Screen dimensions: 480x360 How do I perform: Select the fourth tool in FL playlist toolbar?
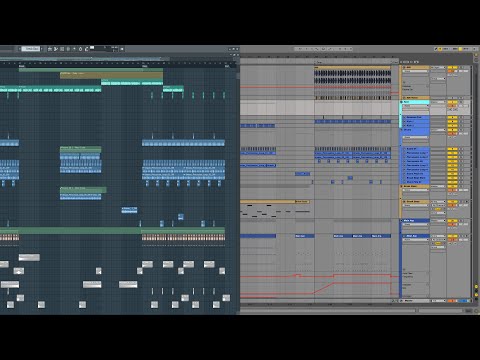tap(68, 49)
